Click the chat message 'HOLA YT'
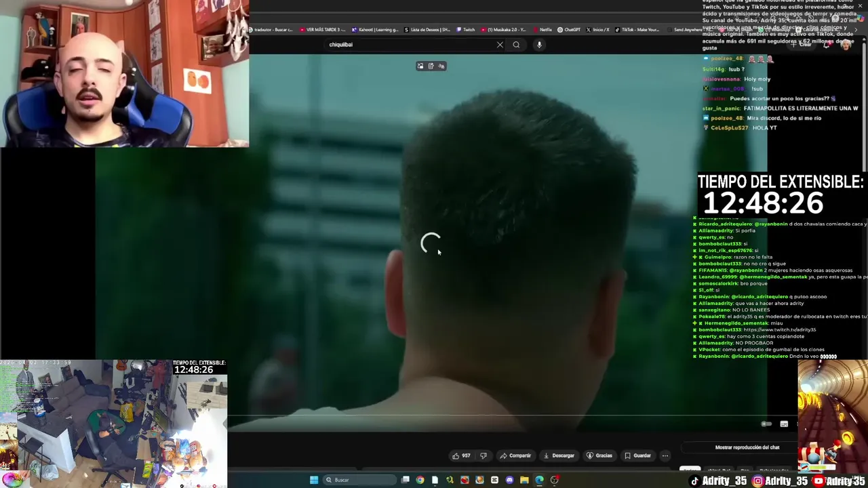 tap(764, 128)
